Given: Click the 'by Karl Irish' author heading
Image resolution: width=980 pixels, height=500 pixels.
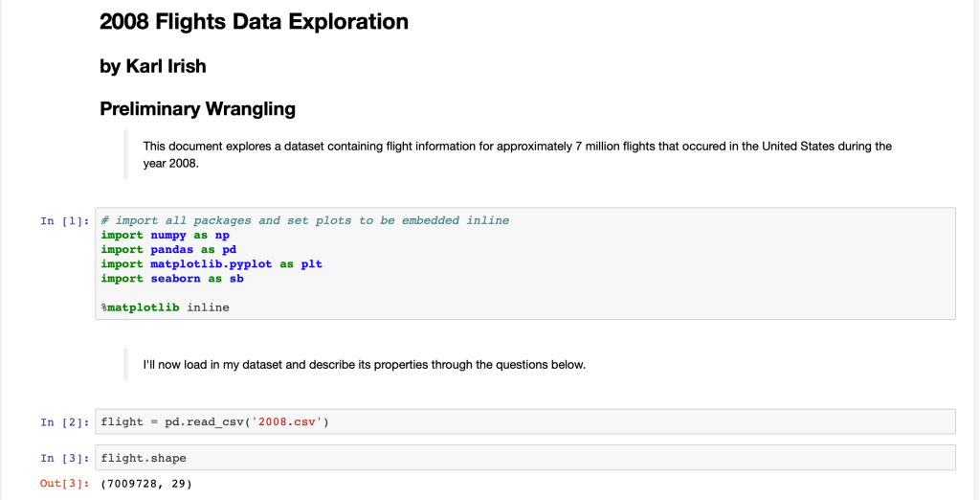Looking at the screenshot, I should 152,66.
